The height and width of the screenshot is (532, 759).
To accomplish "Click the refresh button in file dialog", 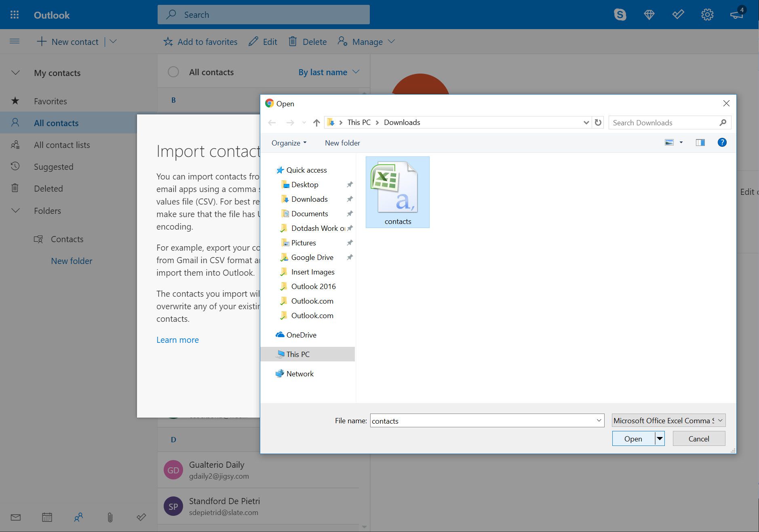I will 598,122.
